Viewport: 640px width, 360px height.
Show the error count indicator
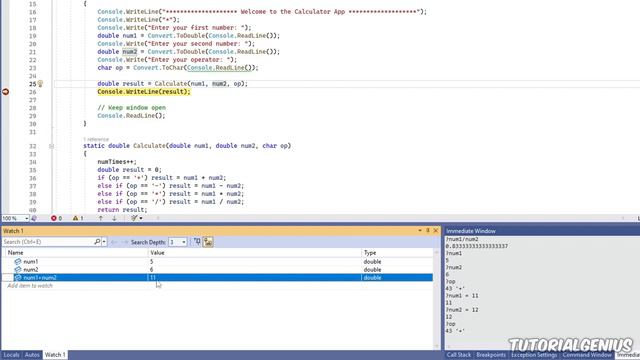pos(56,218)
